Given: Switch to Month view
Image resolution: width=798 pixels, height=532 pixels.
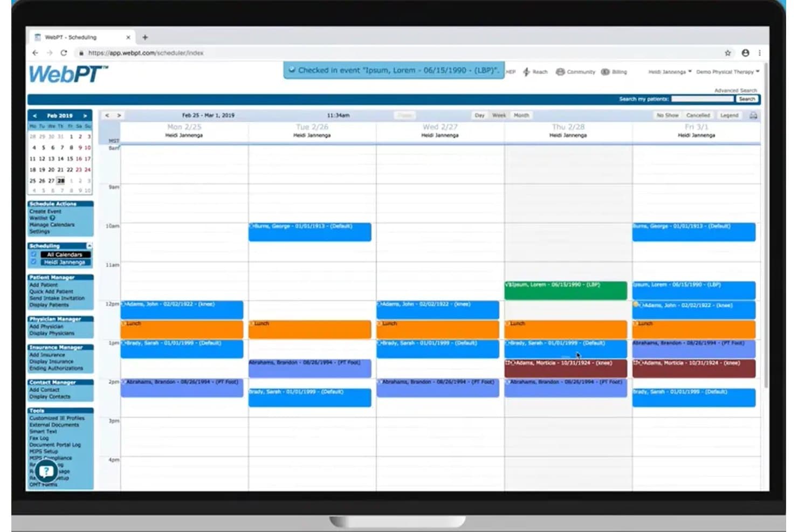Looking at the screenshot, I should tap(521, 115).
